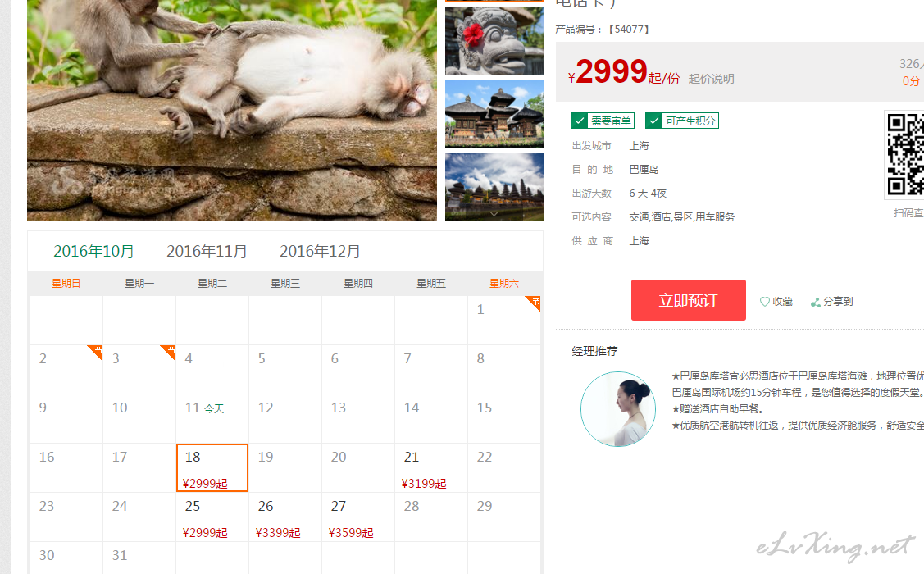Click the manager's round portrait photo
The height and width of the screenshot is (574, 924).
click(x=618, y=409)
